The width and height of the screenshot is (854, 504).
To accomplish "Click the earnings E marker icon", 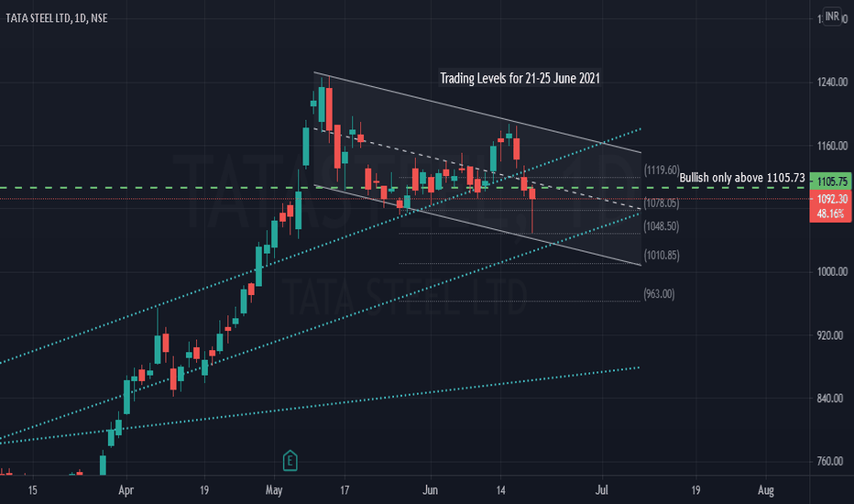I will 290,460.
